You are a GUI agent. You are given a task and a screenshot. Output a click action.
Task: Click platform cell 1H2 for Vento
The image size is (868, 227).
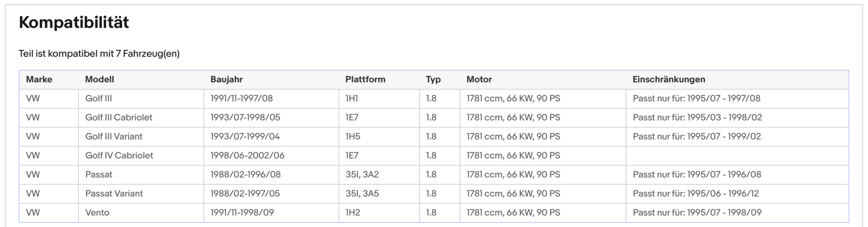point(352,213)
